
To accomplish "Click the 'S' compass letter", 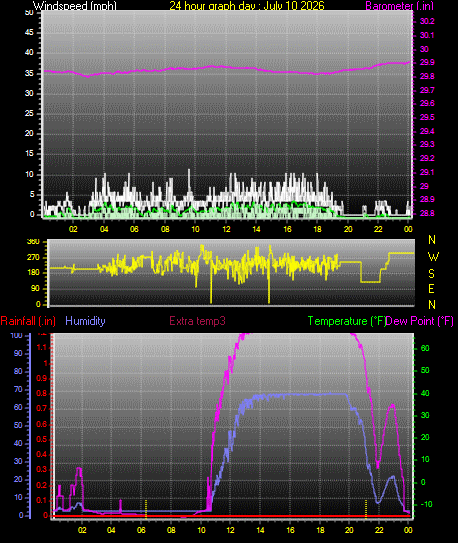I will pyautogui.click(x=431, y=274).
